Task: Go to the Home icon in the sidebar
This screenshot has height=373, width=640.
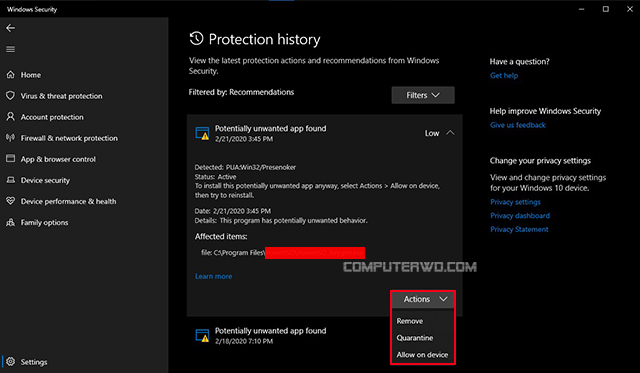Action: pyautogui.click(x=10, y=75)
